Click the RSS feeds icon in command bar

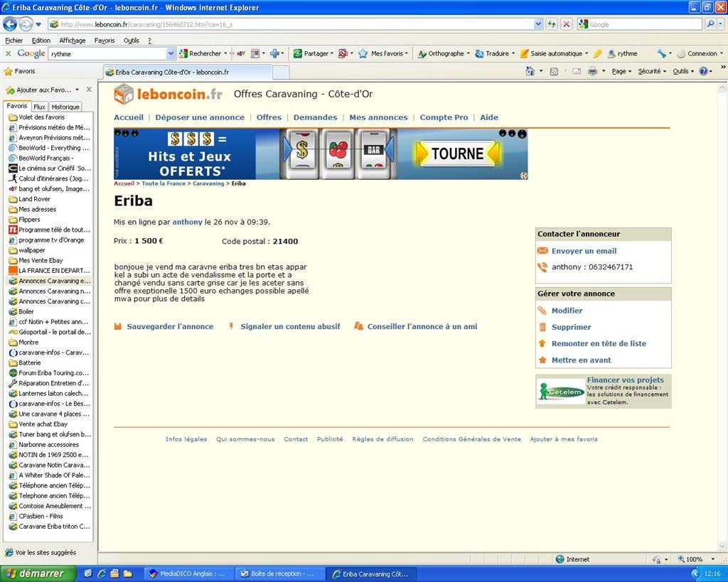(553, 72)
